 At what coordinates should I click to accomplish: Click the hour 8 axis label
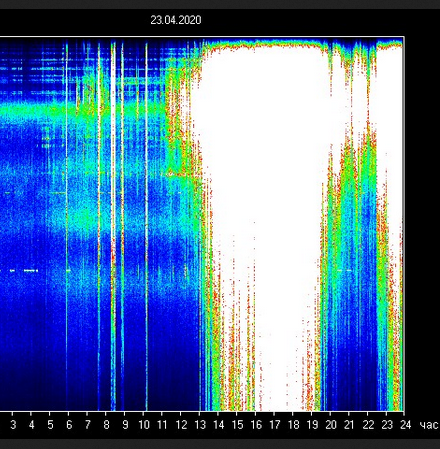pos(106,425)
